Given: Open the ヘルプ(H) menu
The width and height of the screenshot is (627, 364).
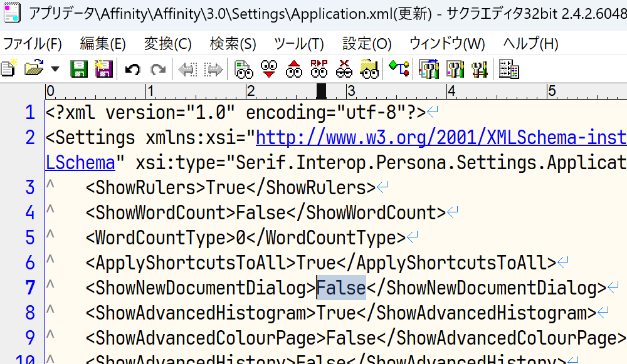Looking at the screenshot, I should point(530,43).
